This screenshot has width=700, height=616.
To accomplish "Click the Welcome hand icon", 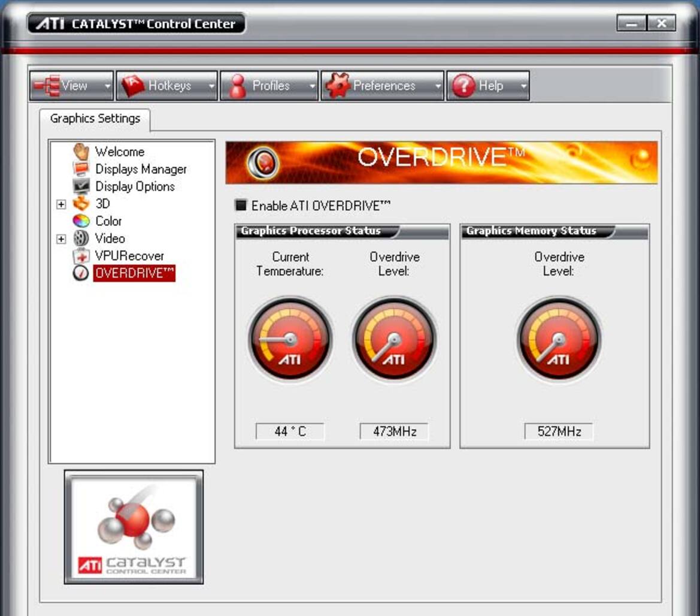I will pyautogui.click(x=81, y=152).
